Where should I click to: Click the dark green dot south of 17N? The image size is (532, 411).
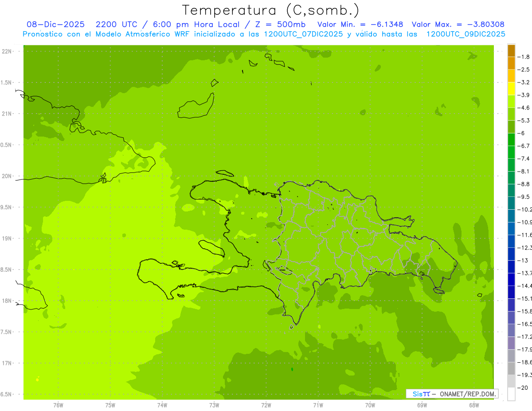(x=292, y=369)
